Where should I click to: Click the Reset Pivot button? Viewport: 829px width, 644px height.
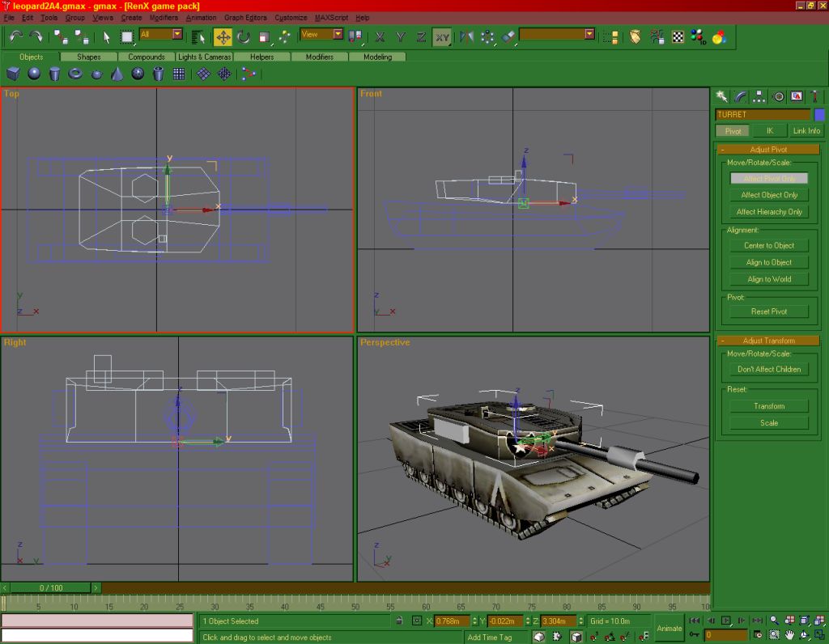coord(768,311)
